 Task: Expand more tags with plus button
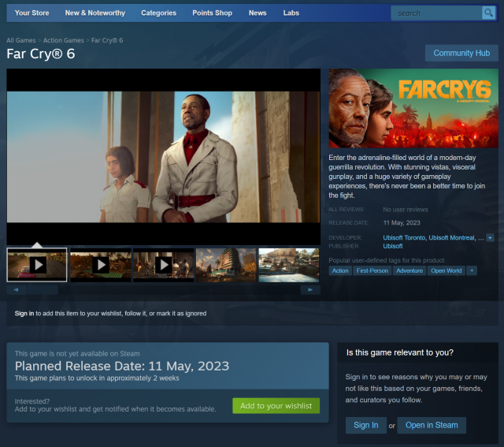pyautogui.click(x=472, y=270)
